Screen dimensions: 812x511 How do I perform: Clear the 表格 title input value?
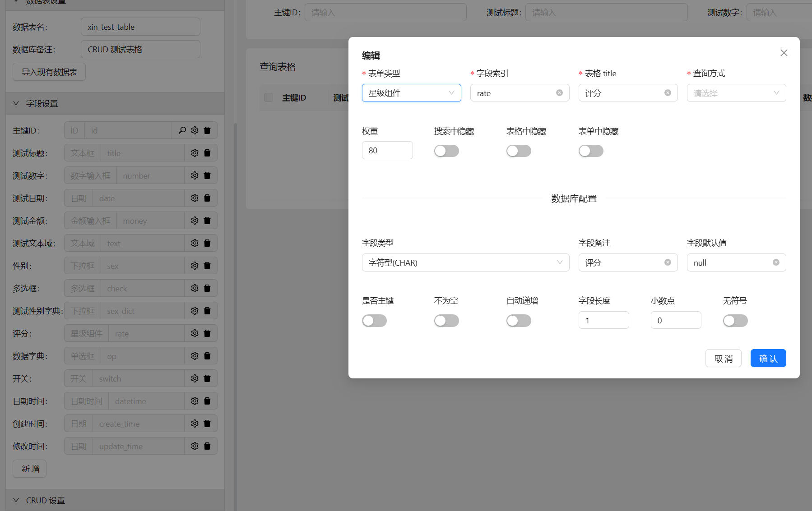(x=668, y=93)
